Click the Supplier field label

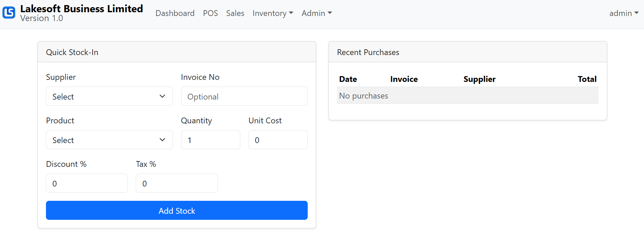point(61,77)
